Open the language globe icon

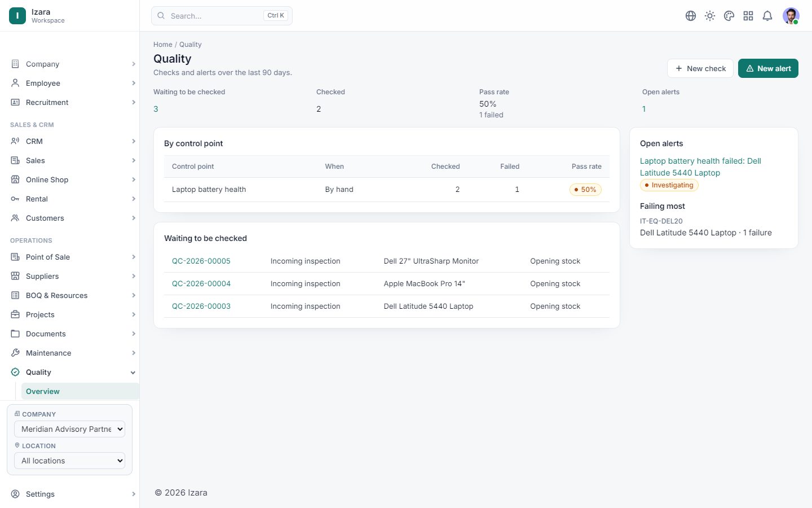tap(691, 16)
